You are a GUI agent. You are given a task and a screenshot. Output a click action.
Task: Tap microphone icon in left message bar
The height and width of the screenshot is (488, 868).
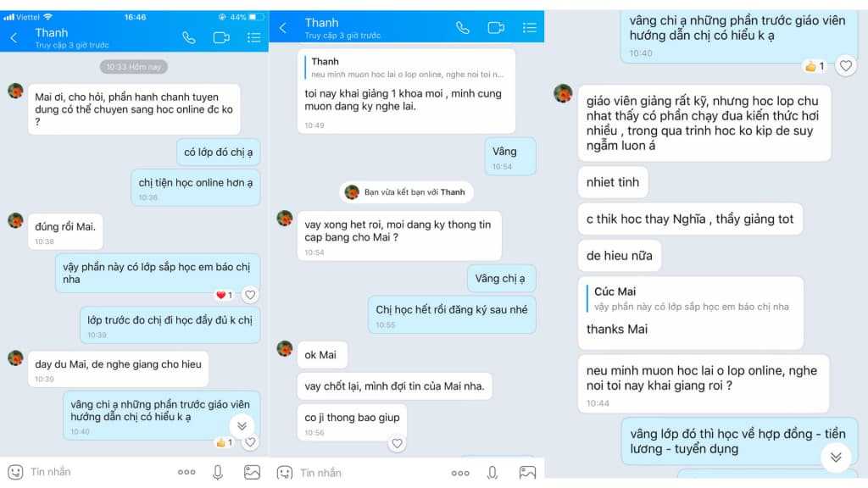coord(218,472)
